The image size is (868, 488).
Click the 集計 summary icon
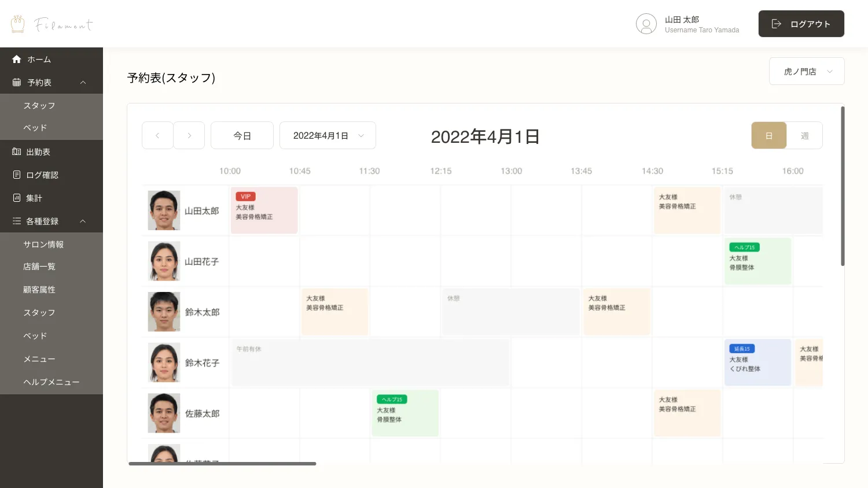17,198
